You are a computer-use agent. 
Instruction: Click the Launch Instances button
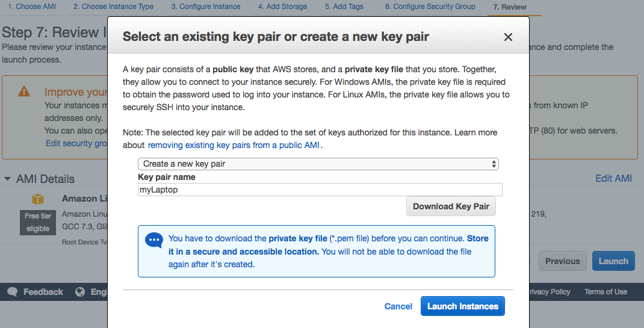[x=462, y=306]
